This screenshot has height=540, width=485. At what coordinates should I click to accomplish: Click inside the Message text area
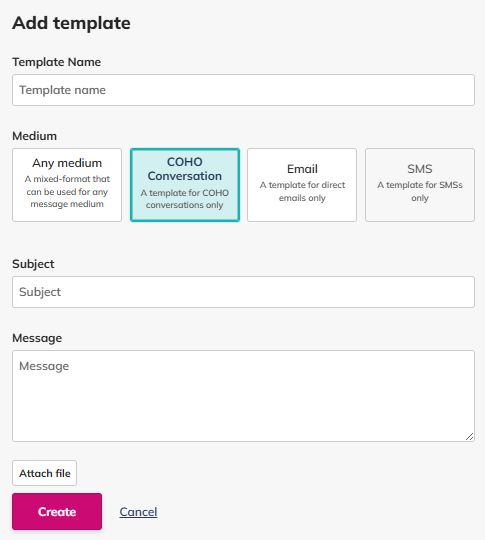[243, 396]
